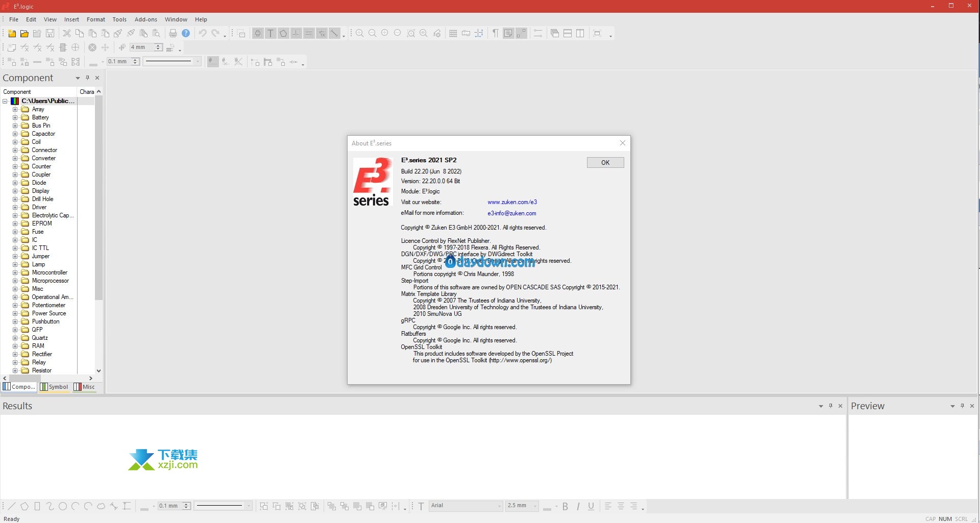Select the cloud shape tool in bottom toolbar
This screenshot has width=980, height=523.
[x=101, y=506]
